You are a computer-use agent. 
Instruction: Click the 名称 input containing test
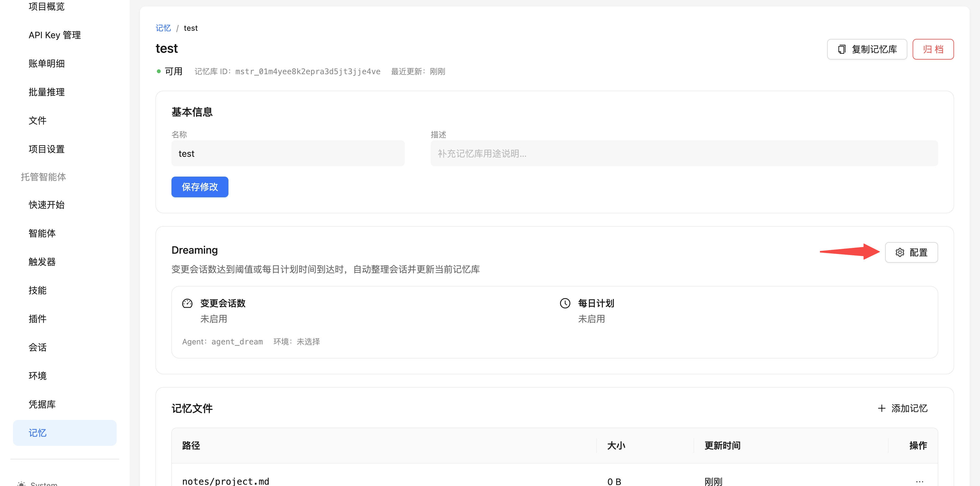click(288, 154)
